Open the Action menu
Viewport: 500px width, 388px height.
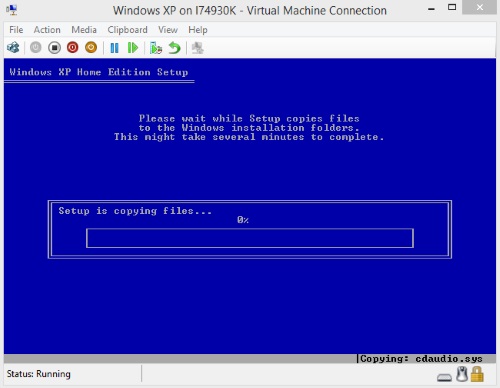[x=47, y=30]
